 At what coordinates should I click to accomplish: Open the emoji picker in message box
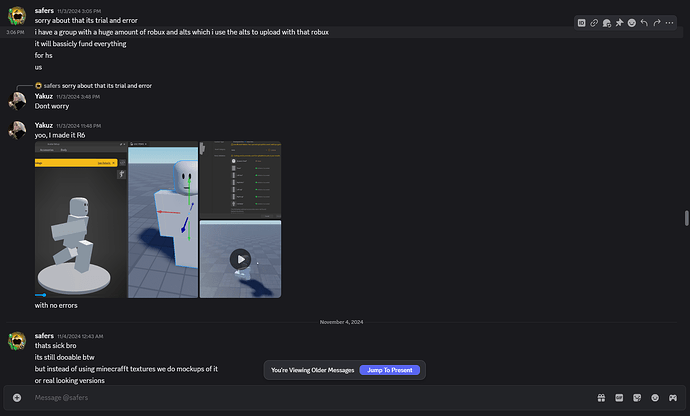pyautogui.click(x=655, y=398)
